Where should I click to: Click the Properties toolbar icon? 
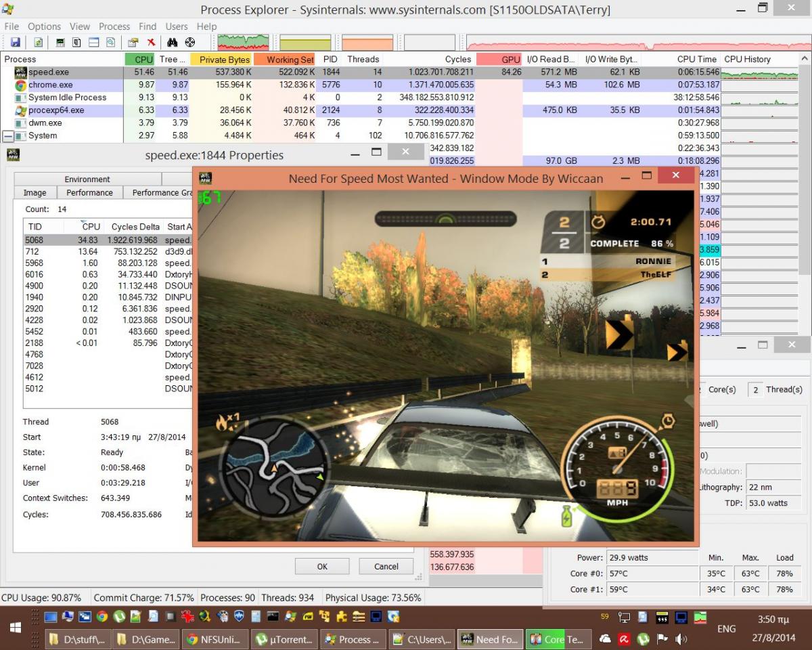pyautogui.click(x=133, y=43)
